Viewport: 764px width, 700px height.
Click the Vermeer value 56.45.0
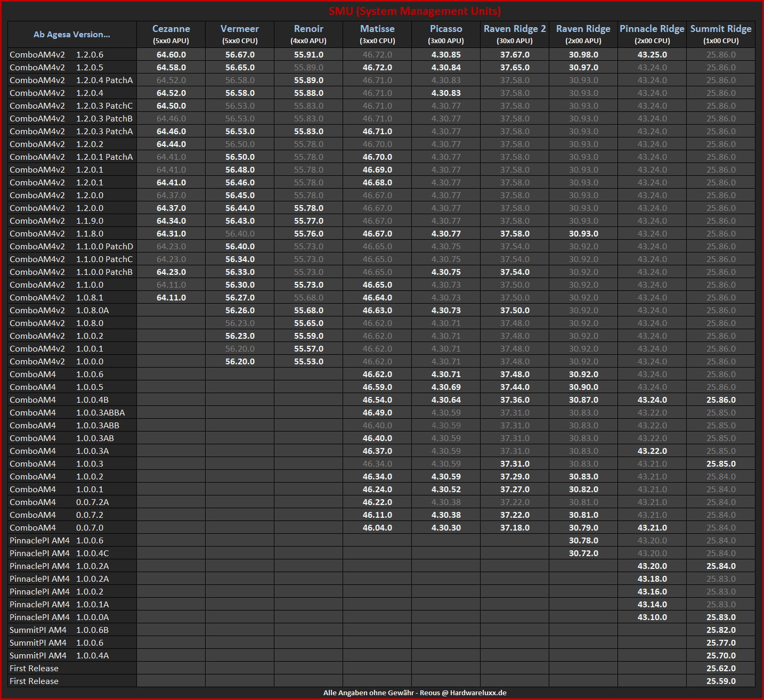(240, 195)
